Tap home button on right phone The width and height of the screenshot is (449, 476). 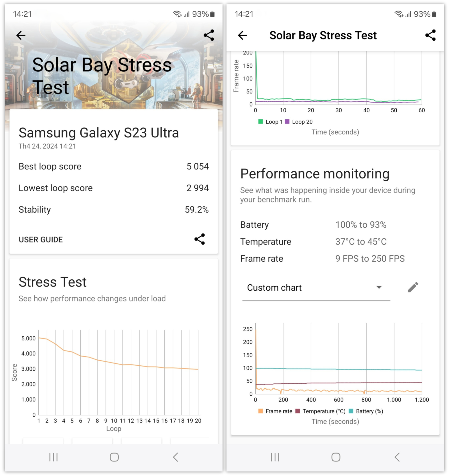[x=336, y=457]
